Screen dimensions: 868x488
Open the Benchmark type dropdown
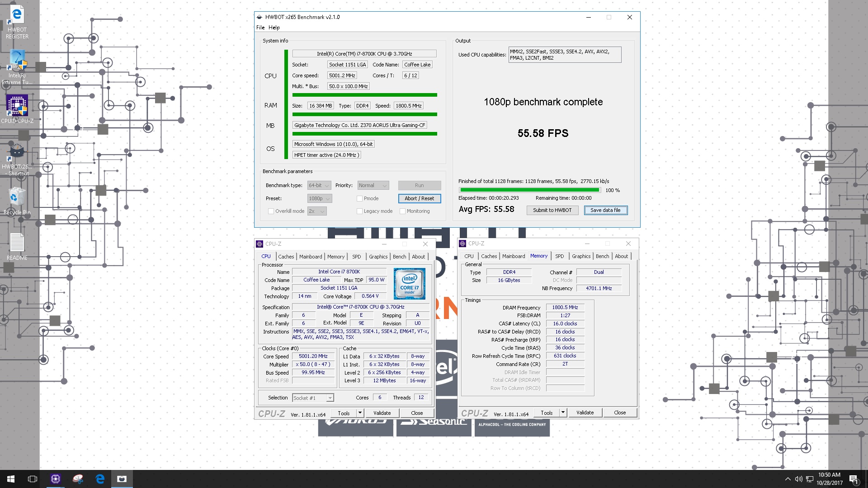pyautogui.click(x=319, y=185)
